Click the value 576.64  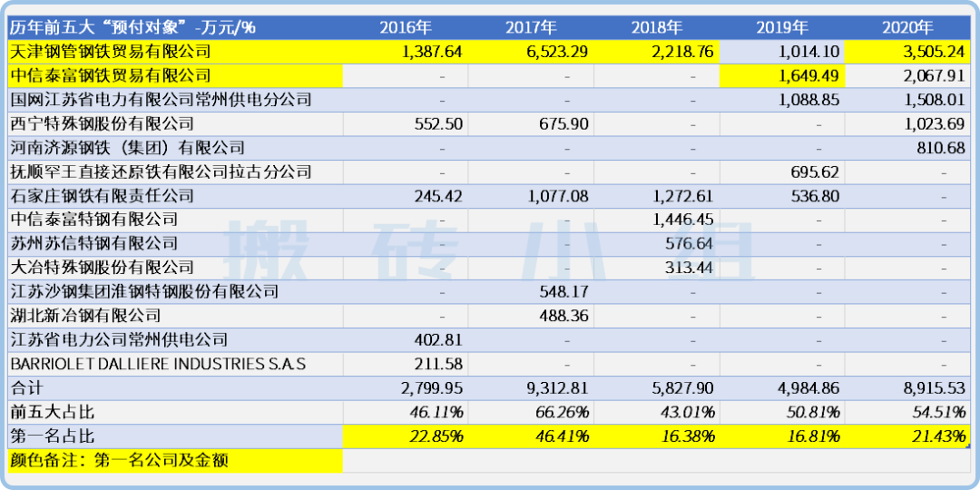coord(690,244)
